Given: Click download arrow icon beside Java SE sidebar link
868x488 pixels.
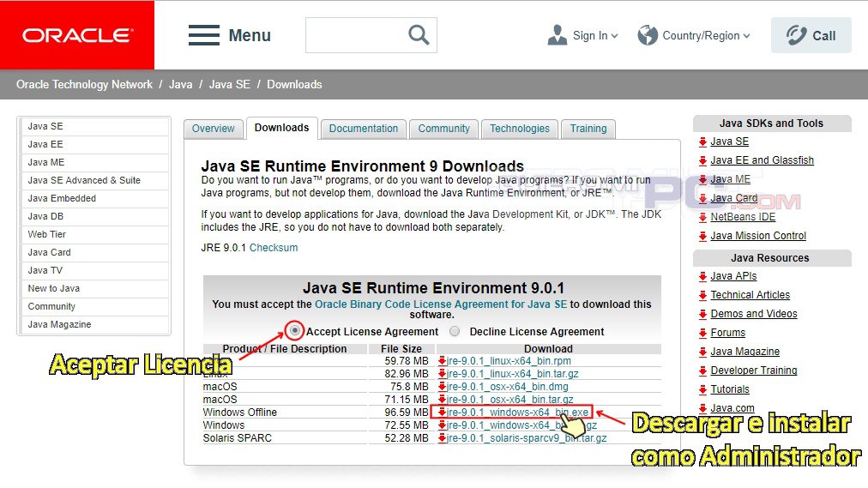Looking at the screenshot, I should point(702,142).
